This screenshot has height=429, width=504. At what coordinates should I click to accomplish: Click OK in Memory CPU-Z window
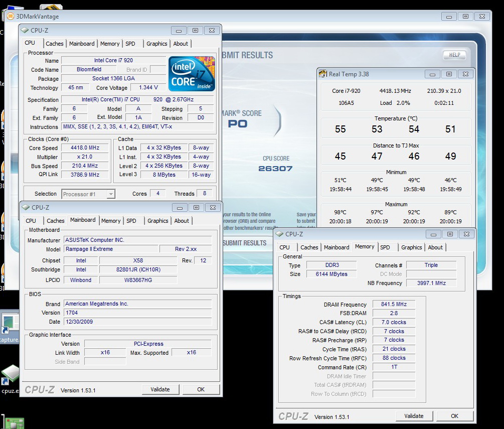click(454, 416)
